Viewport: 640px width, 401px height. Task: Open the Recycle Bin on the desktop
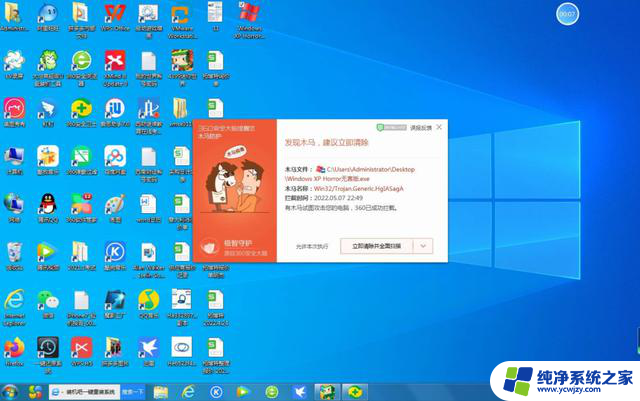pyautogui.click(x=14, y=256)
